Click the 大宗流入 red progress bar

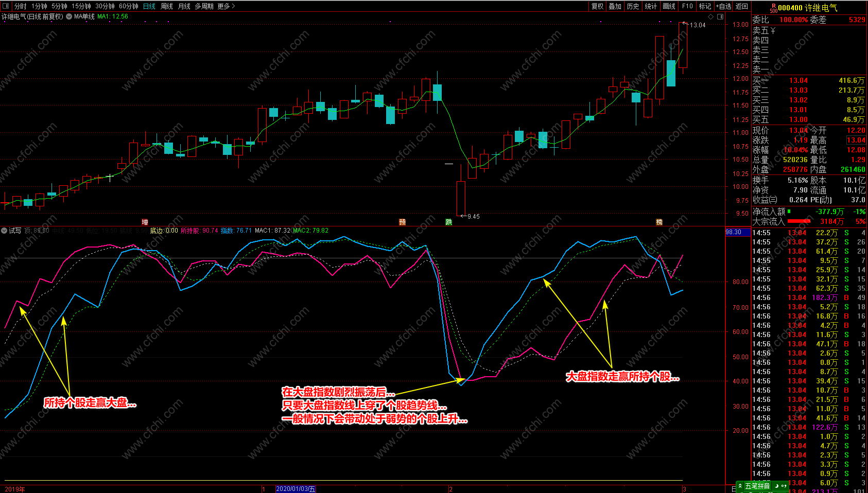tap(799, 221)
